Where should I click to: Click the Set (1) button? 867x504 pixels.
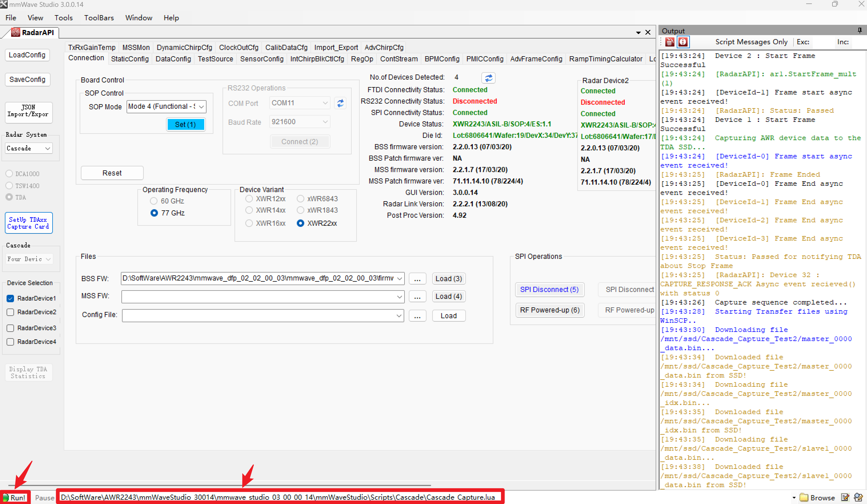tap(185, 124)
